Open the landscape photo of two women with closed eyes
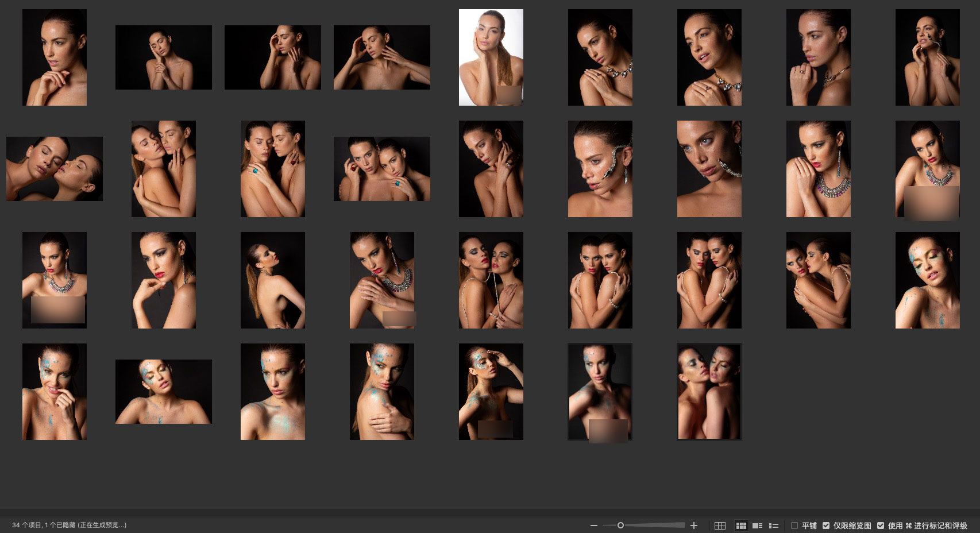Viewport: 980px width, 533px height. pyautogui.click(x=55, y=169)
